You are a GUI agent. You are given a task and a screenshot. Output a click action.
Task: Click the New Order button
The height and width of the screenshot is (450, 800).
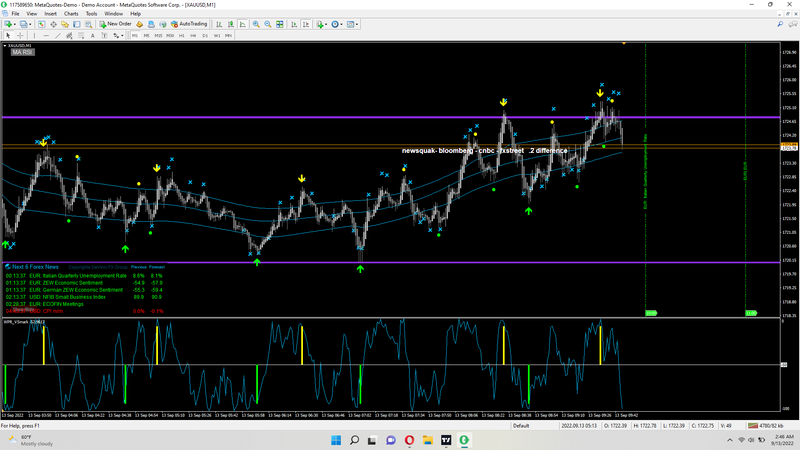point(116,23)
